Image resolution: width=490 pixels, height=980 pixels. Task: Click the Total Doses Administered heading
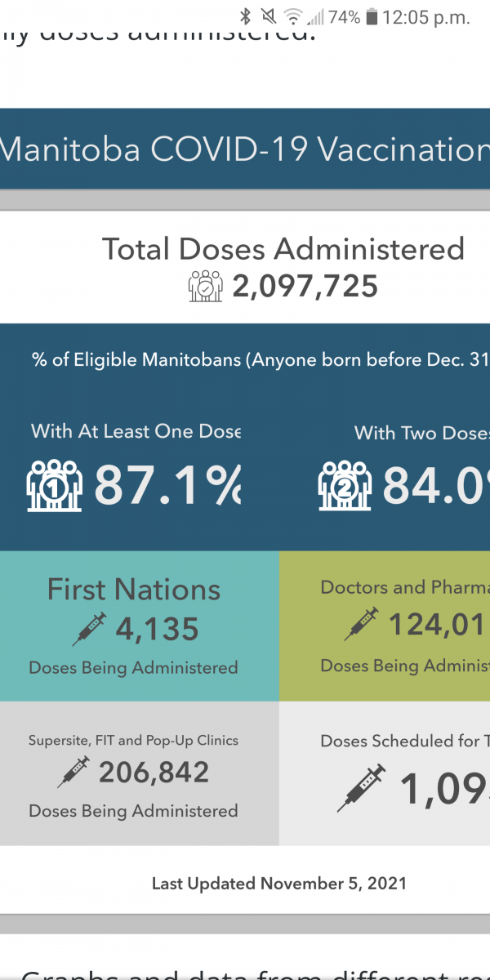click(x=283, y=249)
